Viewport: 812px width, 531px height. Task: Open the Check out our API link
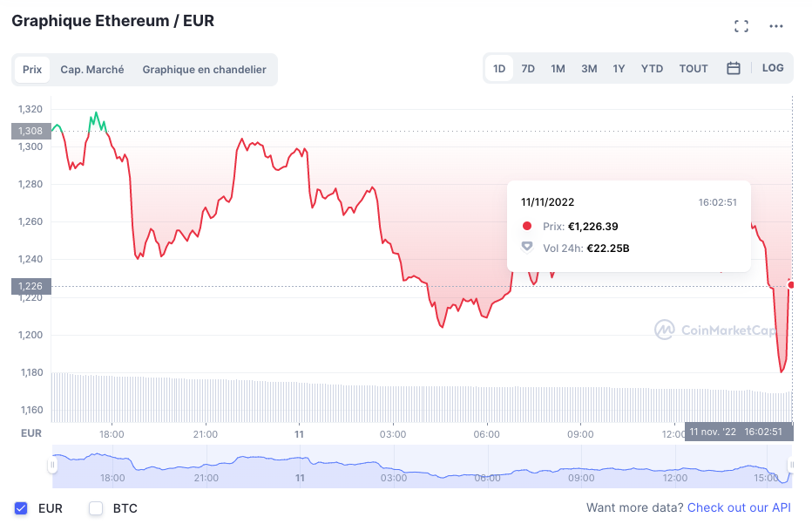point(739,507)
